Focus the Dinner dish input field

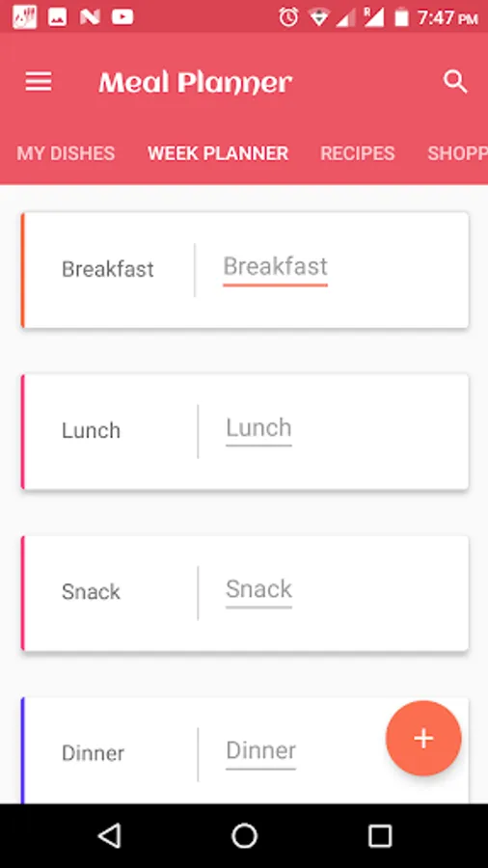pos(260,753)
